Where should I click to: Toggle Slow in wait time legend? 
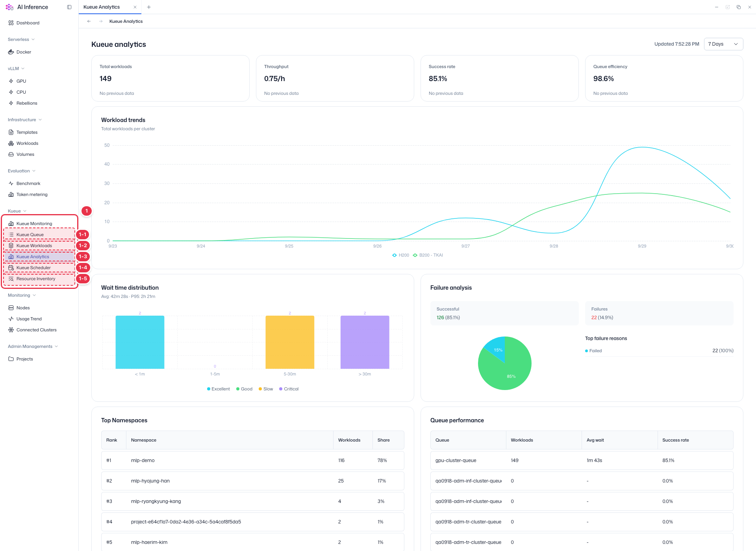coord(266,389)
